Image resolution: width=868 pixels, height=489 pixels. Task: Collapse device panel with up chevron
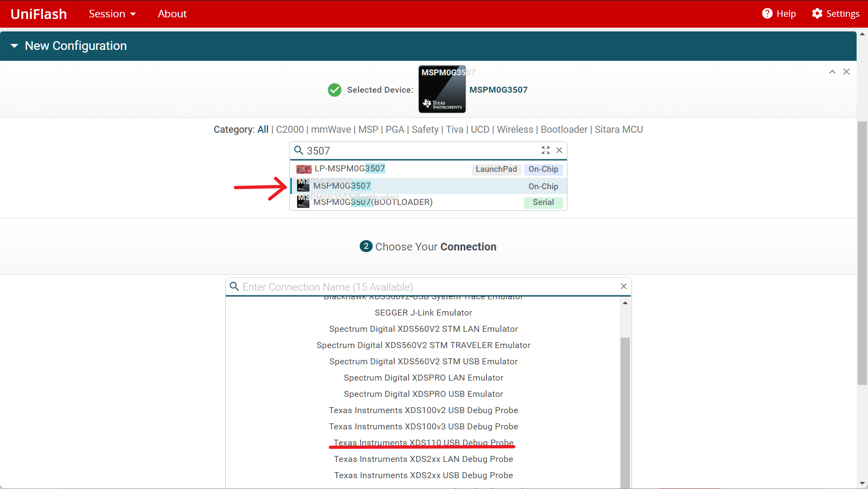point(832,72)
